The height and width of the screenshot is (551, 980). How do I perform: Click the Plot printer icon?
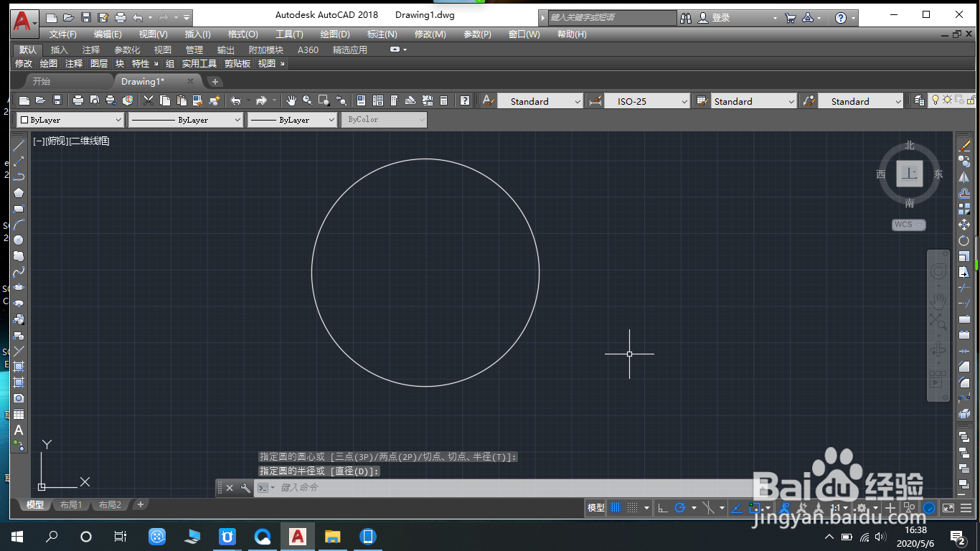(x=78, y=100)
